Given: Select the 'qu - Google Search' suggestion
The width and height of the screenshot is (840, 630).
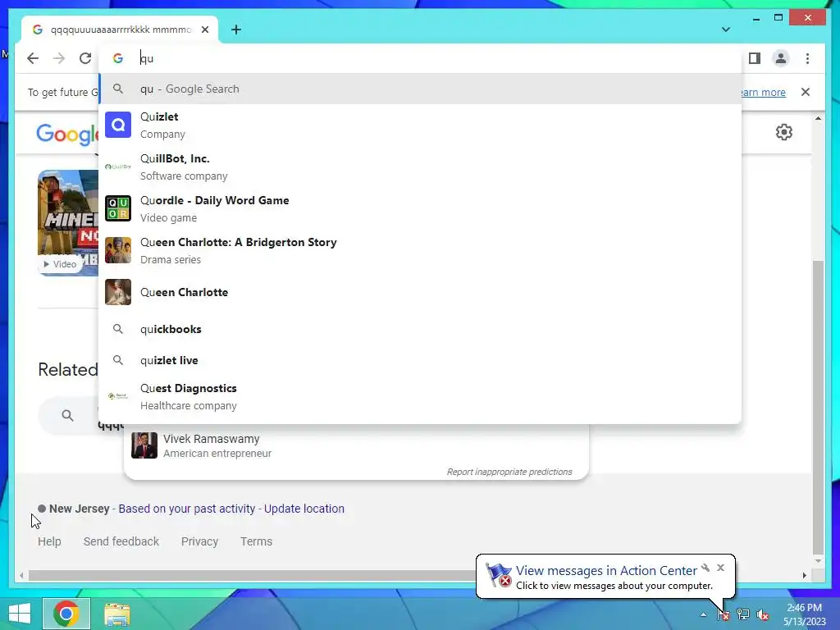Looking at the screenshot, I should click(421, 89).
